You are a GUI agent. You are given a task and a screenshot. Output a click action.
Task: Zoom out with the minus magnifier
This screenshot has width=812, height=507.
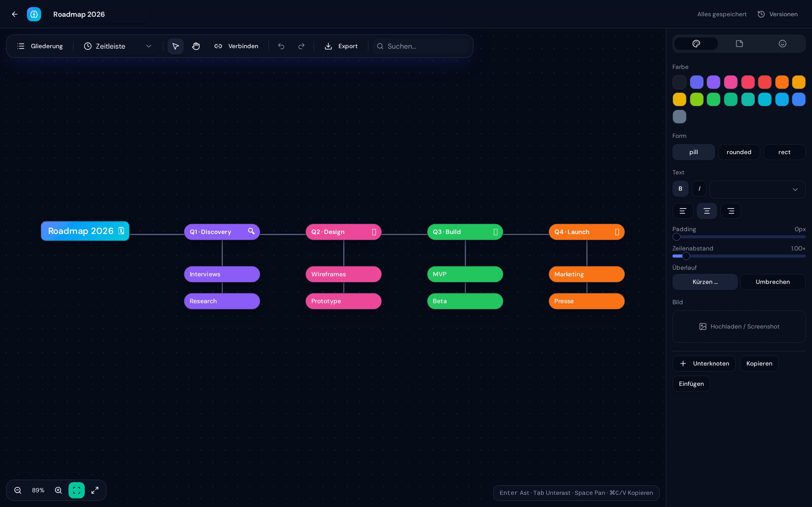point(18,490)
